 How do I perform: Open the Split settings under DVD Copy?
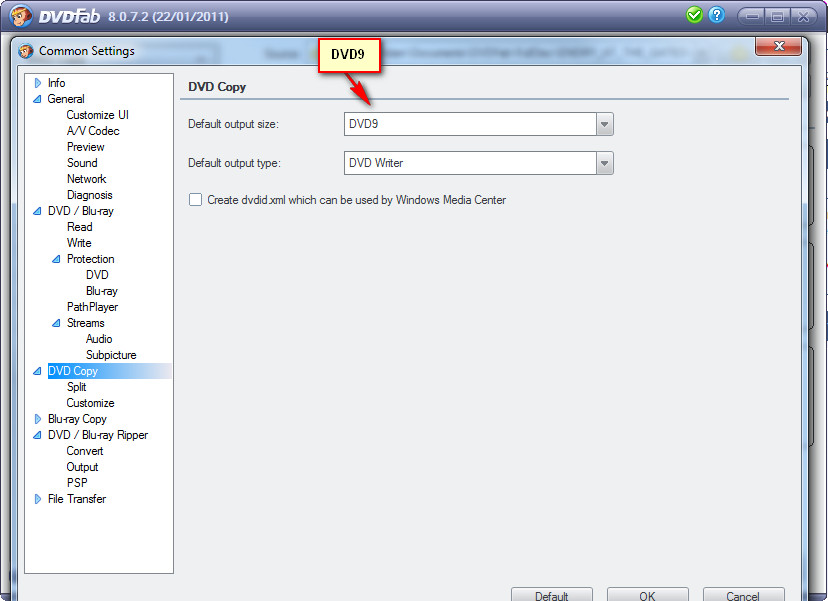[77, 387]
